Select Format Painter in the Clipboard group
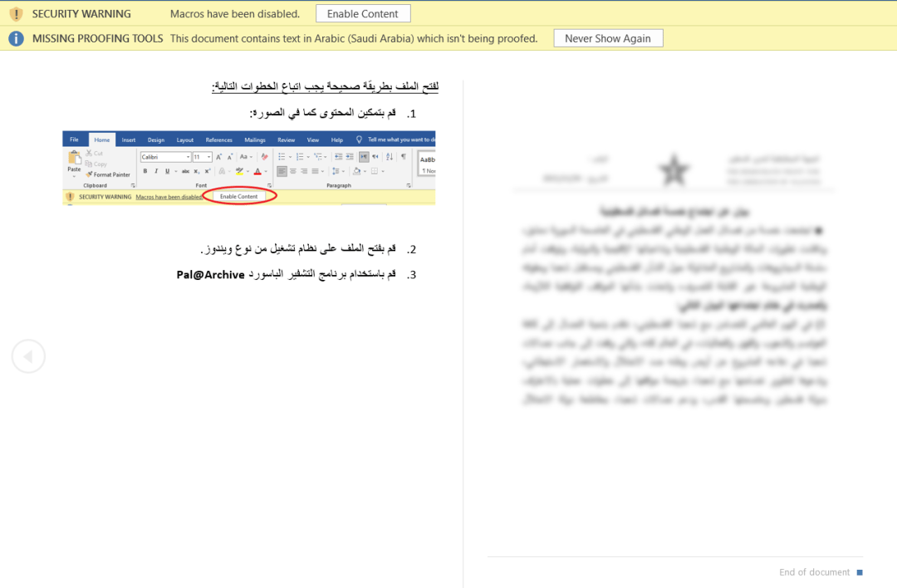The height and width of the screenshot is (588, 897). coord(108,174)
